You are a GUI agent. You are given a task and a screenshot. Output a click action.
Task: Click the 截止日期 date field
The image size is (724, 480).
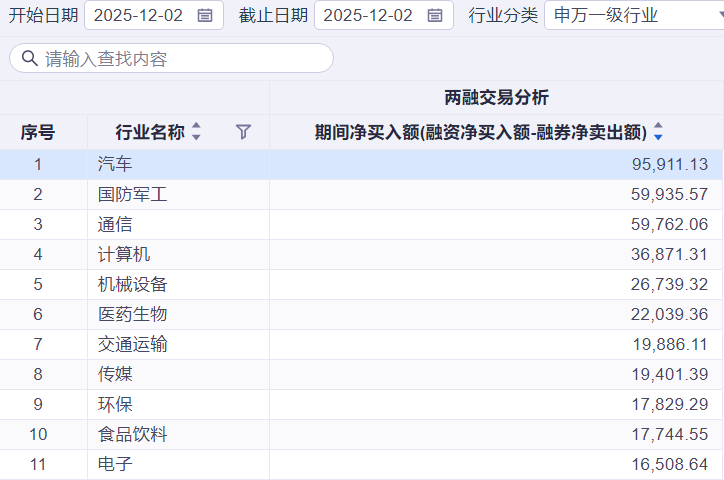[x=384, y=15]
